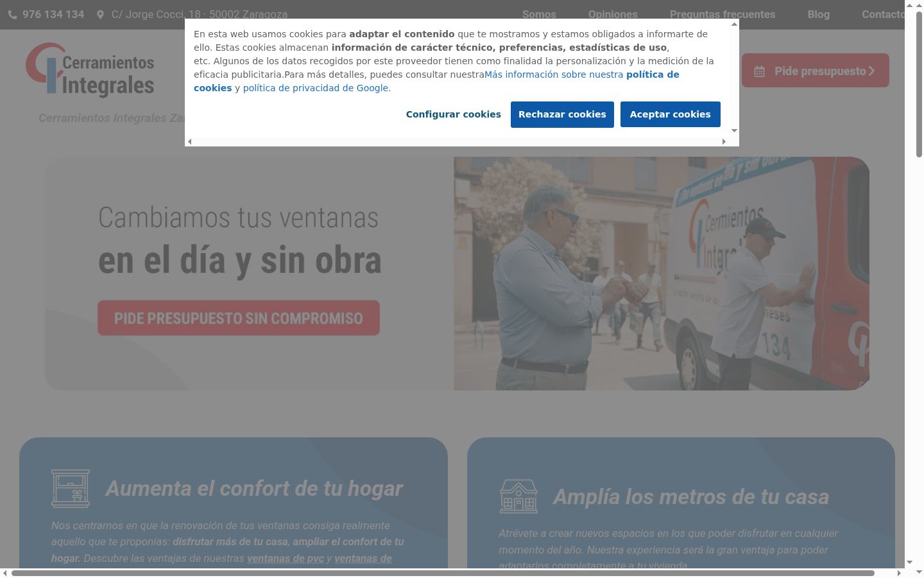Follow the ventanas de pvc link
924x578 pixels.
pos(286,558)
